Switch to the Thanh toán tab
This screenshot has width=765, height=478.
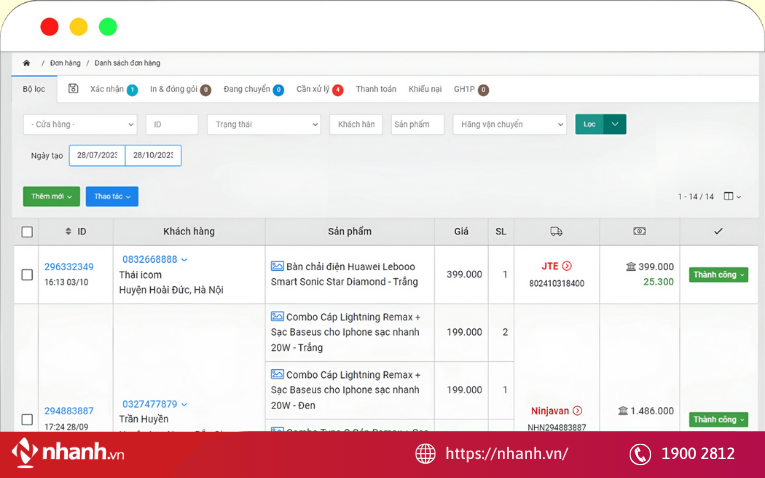point(376,89)
